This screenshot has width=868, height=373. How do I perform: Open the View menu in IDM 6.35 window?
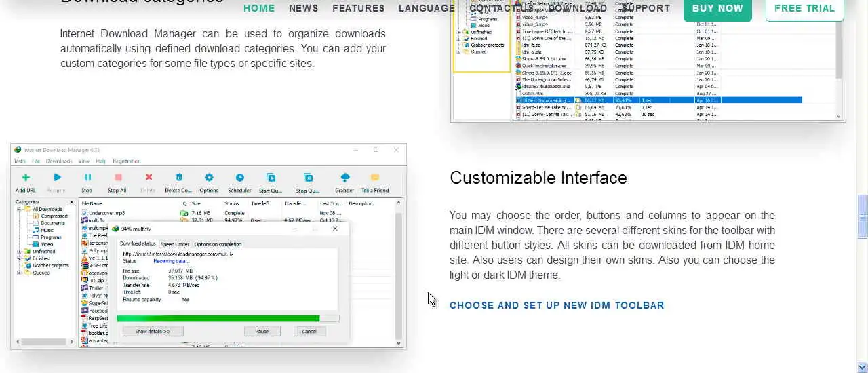(x=84, y=161)
